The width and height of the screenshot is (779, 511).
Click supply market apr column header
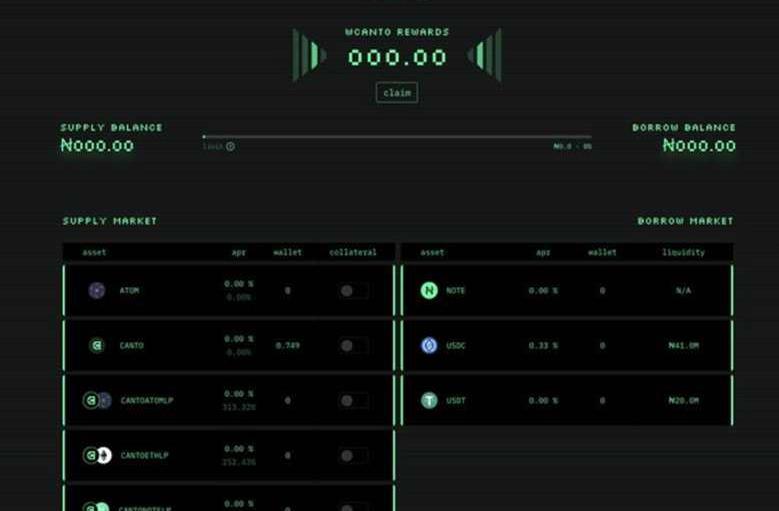click(239, 253)
